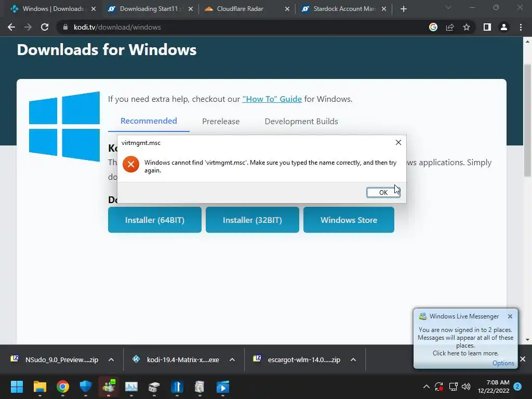532x399 pixels.
Task: Show hidden system tray icons
Action: point(427,387)
